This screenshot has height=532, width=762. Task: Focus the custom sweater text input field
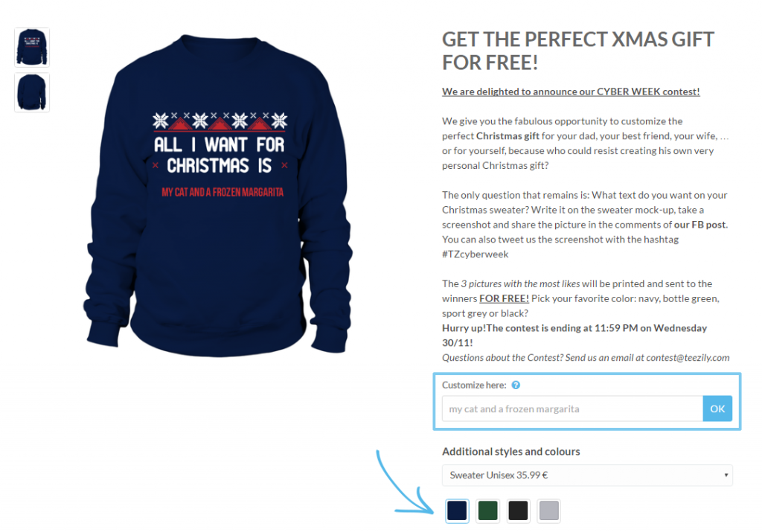coord(572,408)
